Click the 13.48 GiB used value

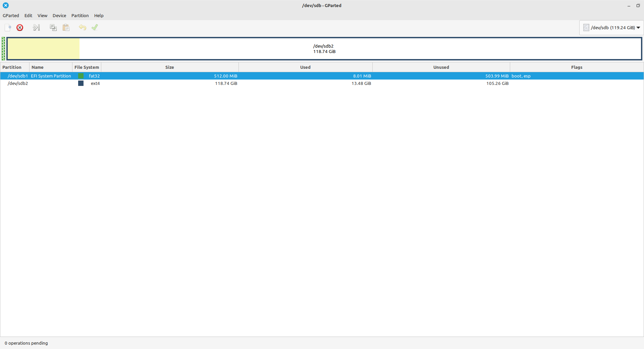pos(361,83)
